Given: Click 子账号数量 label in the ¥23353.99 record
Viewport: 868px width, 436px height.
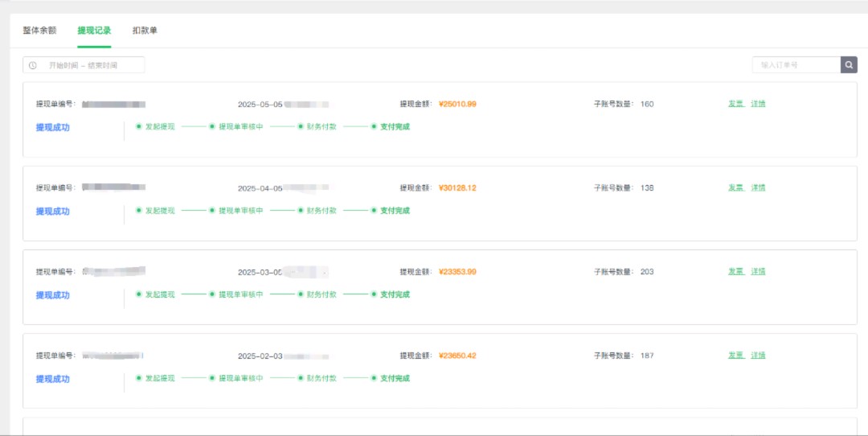Looking at the screenshot, I should pos(614,272).
